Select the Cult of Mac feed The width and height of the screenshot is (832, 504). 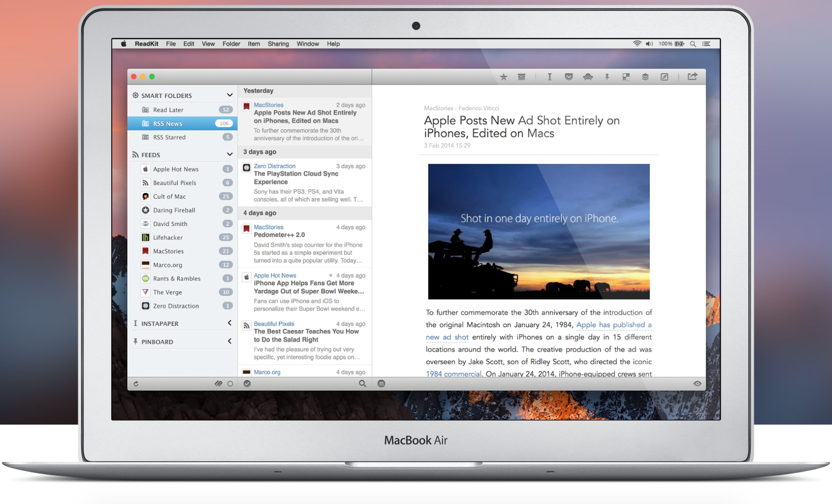[182, 196]
